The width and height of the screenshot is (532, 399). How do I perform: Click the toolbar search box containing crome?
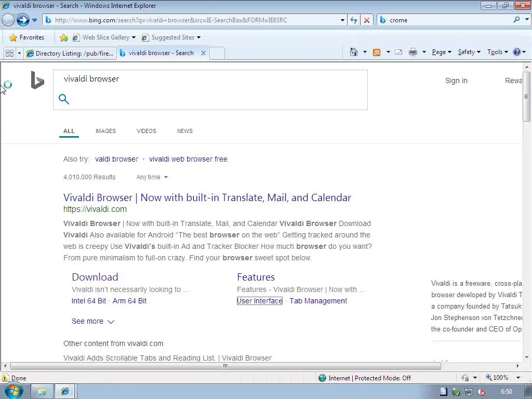[x=444, y=20]
